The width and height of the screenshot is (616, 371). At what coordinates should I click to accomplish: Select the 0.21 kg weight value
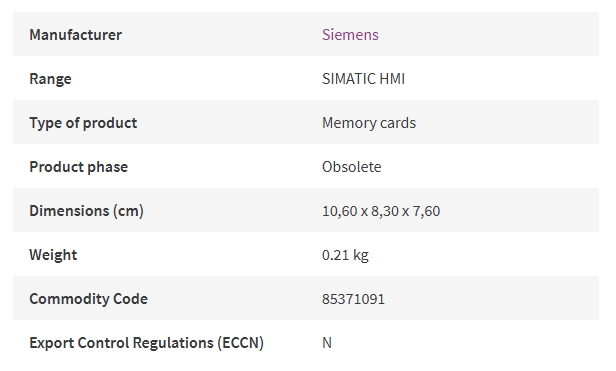(x=345, y=255)
